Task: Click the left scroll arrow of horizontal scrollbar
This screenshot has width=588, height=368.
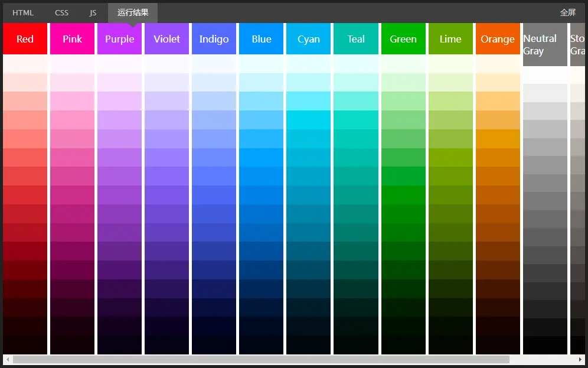Action: coord(8,359)
